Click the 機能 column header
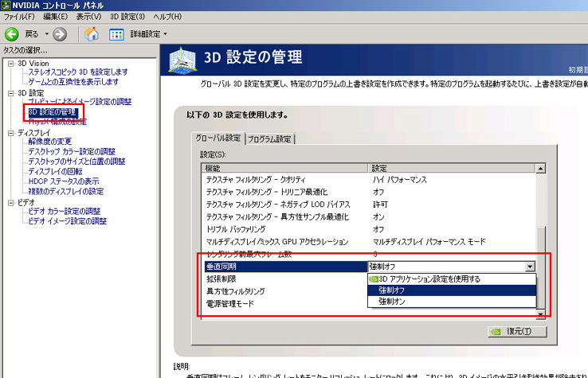Viewport: 588px width, 378px height. pos(284,168)
